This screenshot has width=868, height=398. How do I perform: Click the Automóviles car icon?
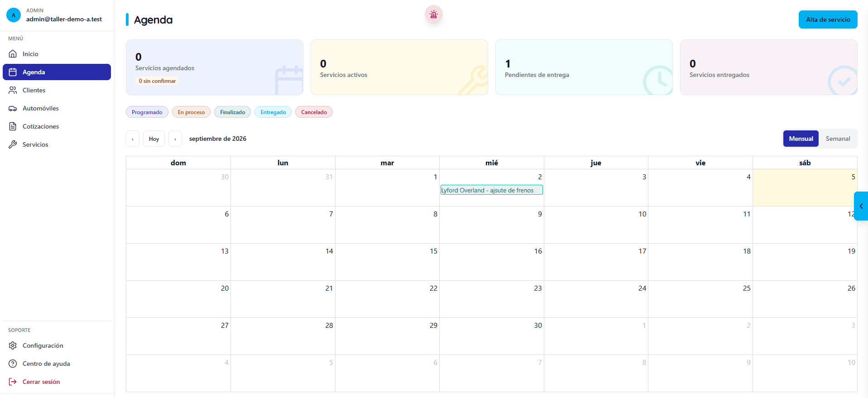click(13, 108)
